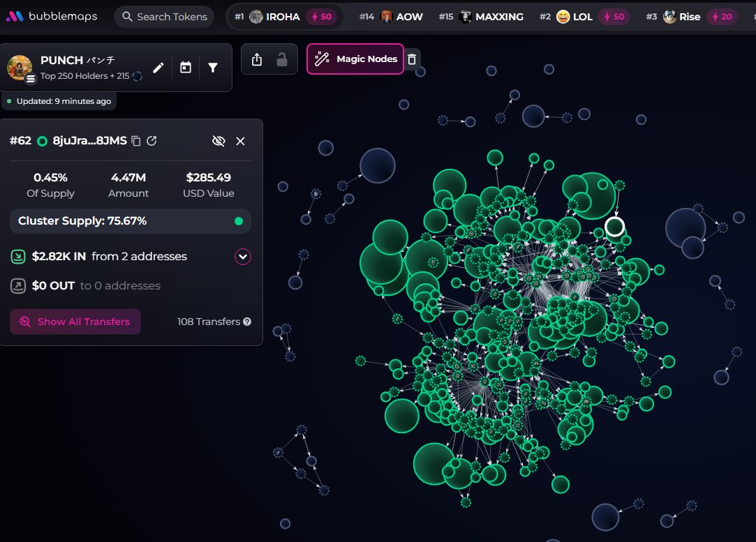The height and width of the screenshot is (542, 756).
Task: Select the #2 LOL trending token
Action: (x=582, y=17)
